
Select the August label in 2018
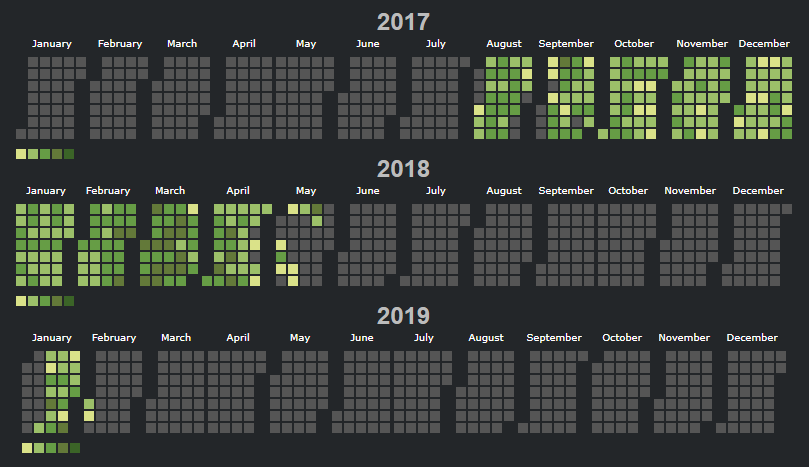click(x=504, y=191)
